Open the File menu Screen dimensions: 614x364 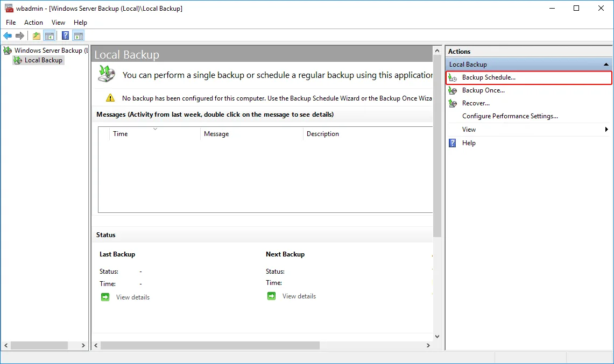pyautogui.click(x=10, y=22)
